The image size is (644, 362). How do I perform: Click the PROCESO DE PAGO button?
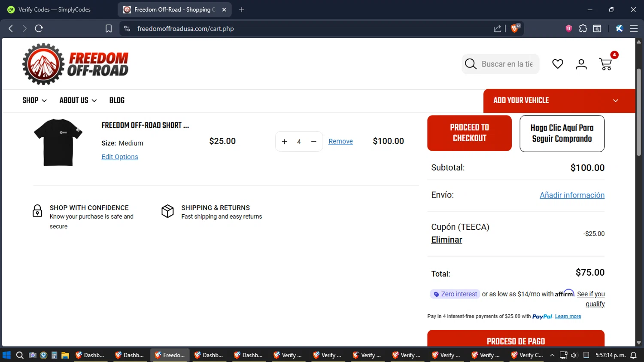click(516, 338)
